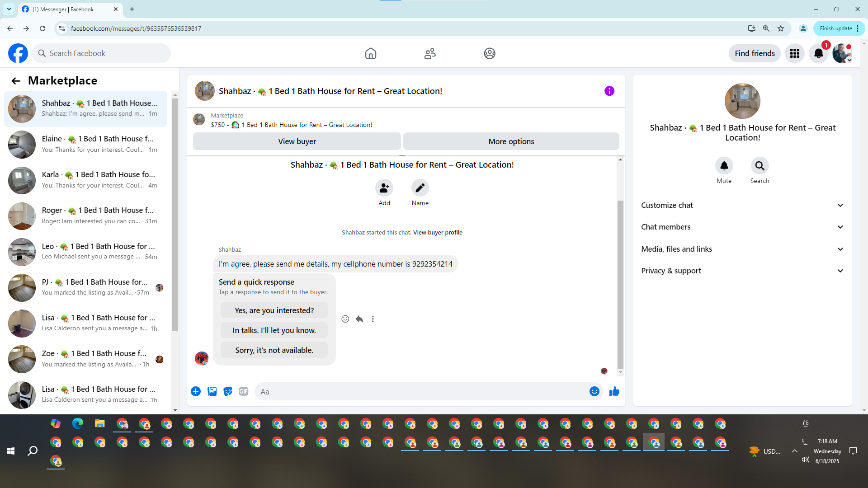Open Microsoft Edge from the taskbar
The image size is (868, 488).
pyautogui.click(x=78, y=423)
